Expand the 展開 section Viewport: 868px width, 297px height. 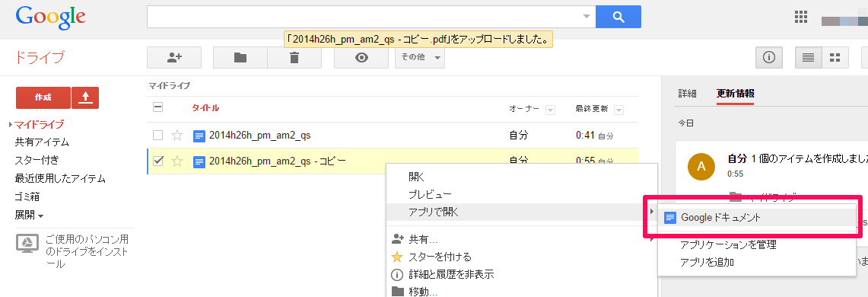tap(30, 215)
